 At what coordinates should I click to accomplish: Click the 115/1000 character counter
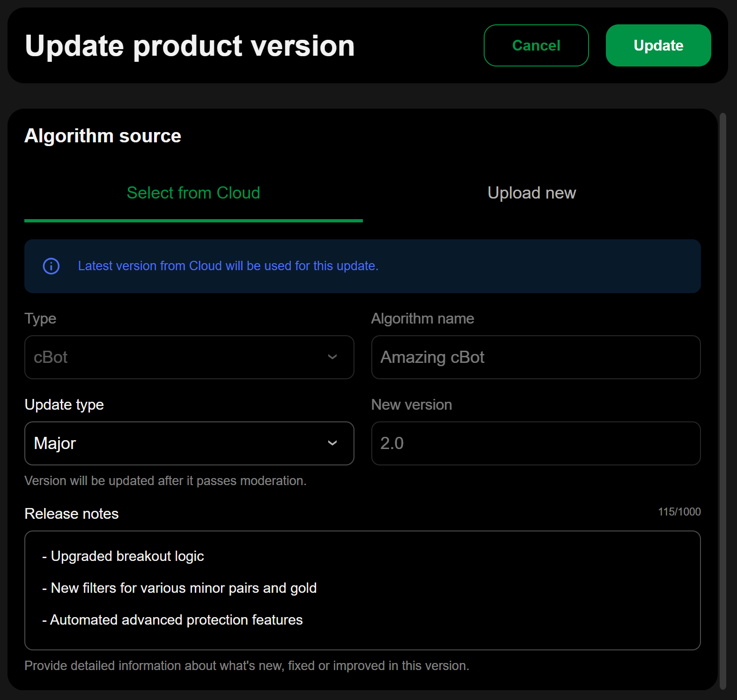point(679,512)
